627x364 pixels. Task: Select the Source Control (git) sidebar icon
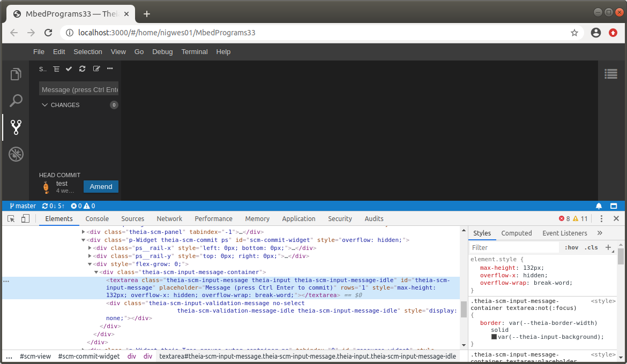click(16, 127)
